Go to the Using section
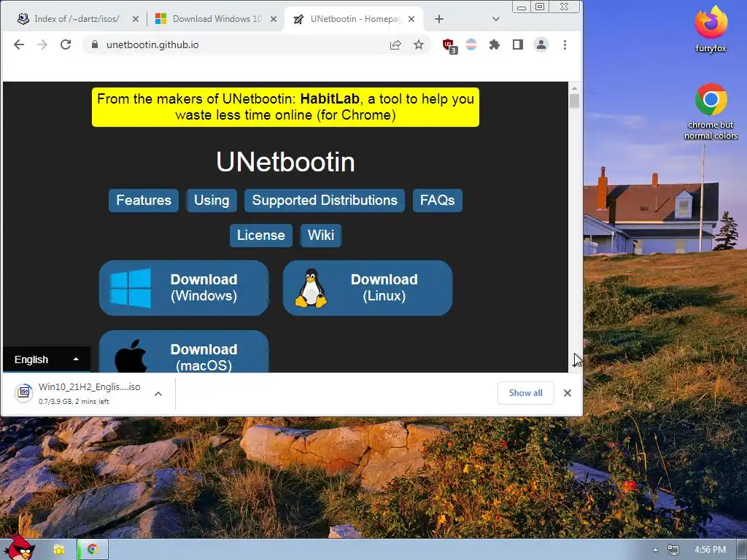Screen dimensions: 747x560 point(212,200)
